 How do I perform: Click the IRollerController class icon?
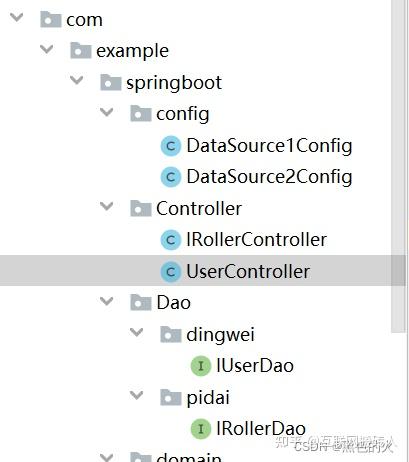pyautogui.click(x=171, y=240)
